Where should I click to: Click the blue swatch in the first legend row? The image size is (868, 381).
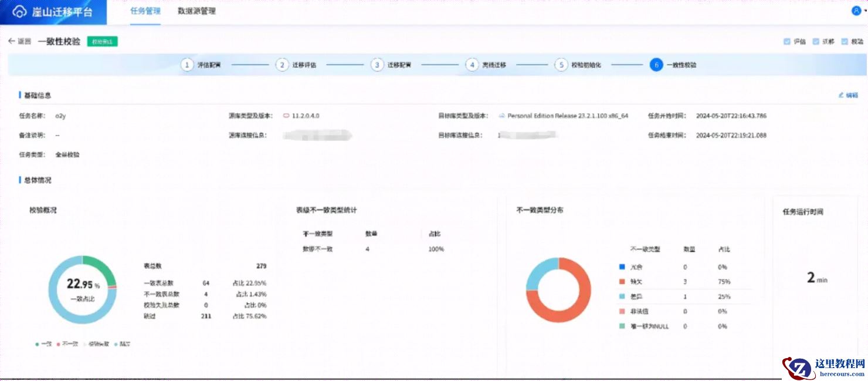click(x=622, y=267)
